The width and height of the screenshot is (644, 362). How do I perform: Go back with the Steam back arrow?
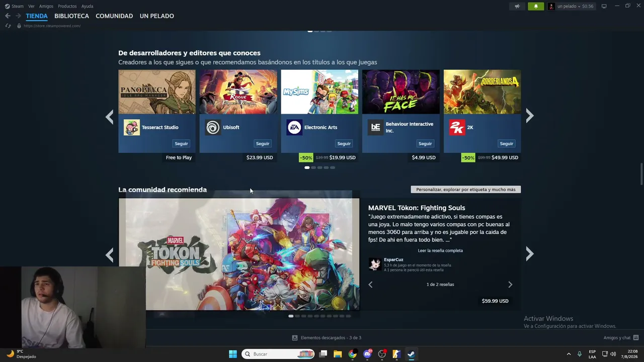tap(8, 16)
